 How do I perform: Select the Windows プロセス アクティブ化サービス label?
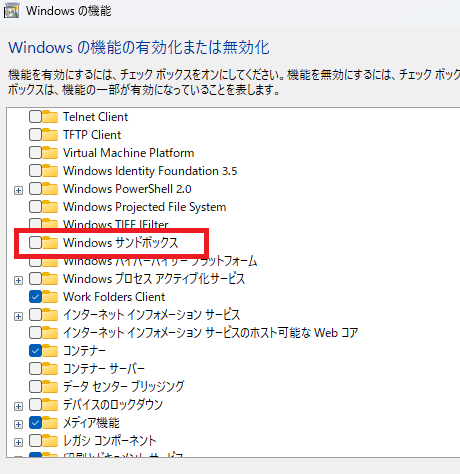click(154, 279)
